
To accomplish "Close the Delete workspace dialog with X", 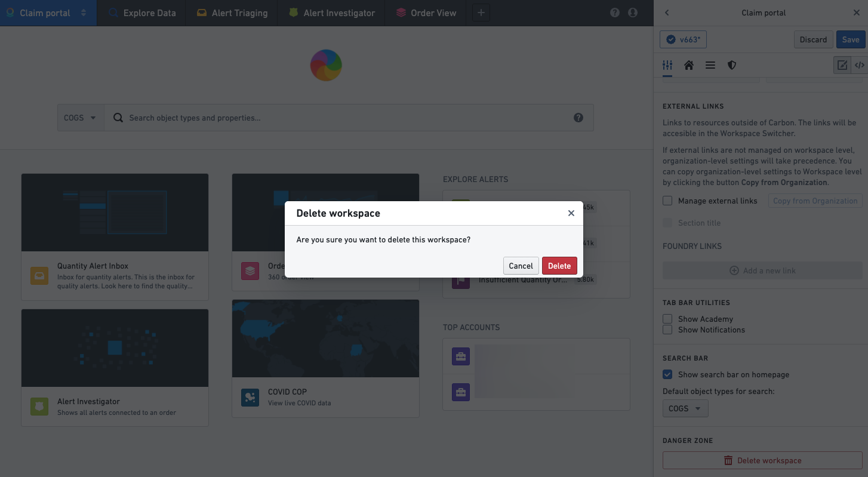I will (571, 213).
